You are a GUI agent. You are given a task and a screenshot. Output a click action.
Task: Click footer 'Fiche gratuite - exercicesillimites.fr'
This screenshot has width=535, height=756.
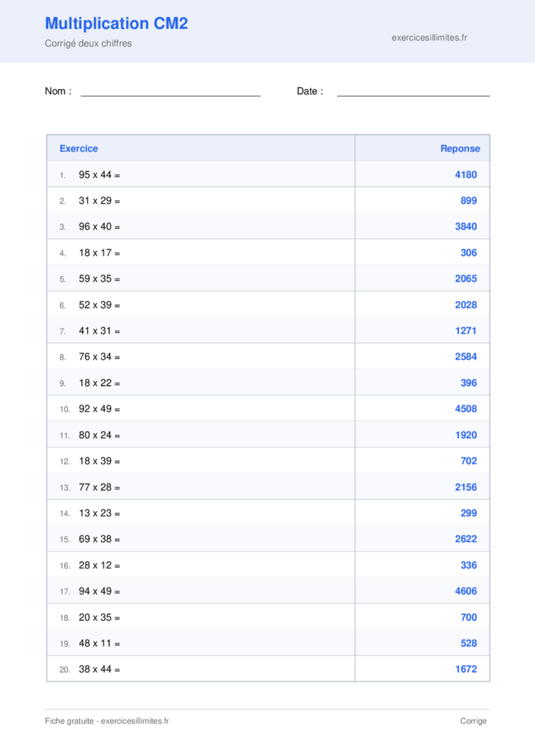point(106,721)
